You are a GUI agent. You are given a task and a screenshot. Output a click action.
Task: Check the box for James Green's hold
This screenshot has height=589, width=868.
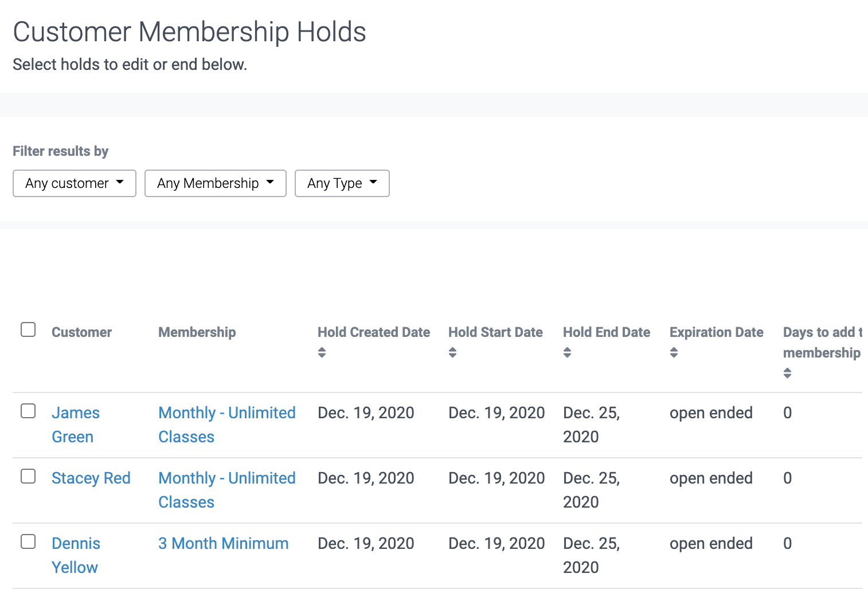(x=28, y=411)
